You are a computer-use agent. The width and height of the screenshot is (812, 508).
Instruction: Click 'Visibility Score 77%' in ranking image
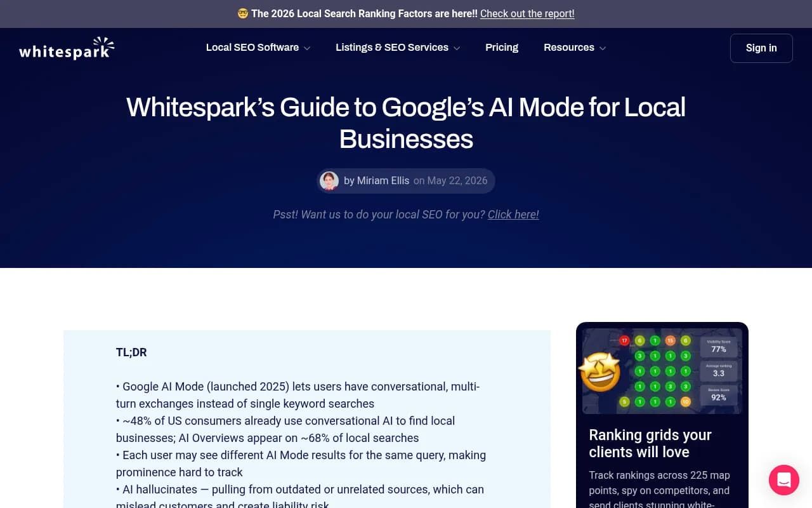coord(719,346)
